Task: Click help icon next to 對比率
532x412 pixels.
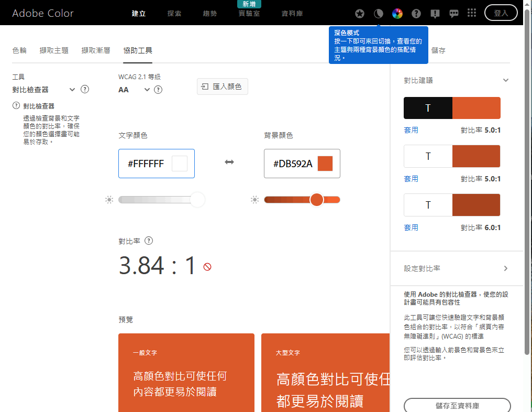Action: (x=149, y=241)
